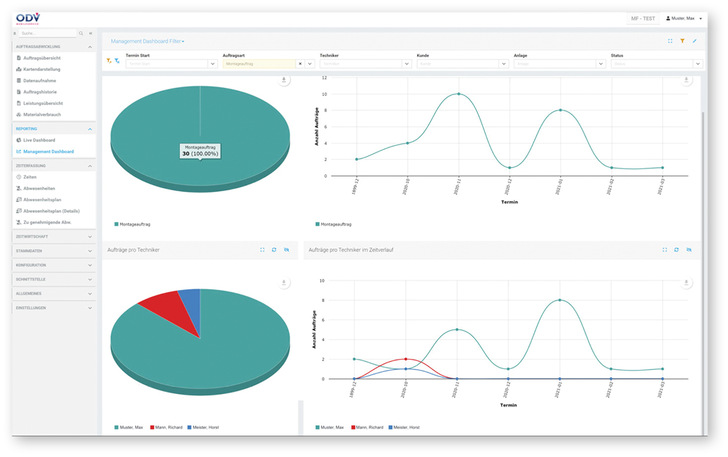Open the Status filter dropdown
Image resolution: width=728 pixels, height=457 pixels.
(696, 64)
